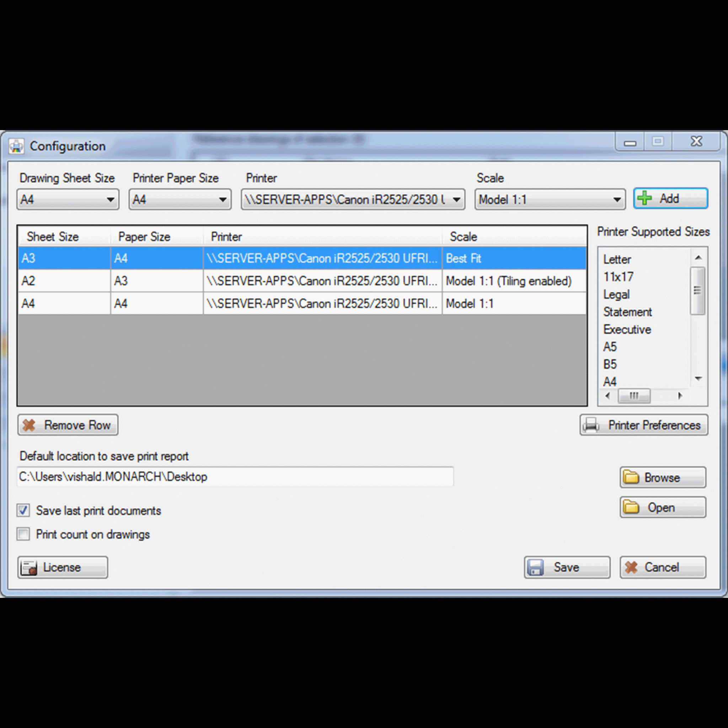Open the Scale dropdown showing Model 1:1
This screenshot has height=728, width=728.
coord(550,199)
